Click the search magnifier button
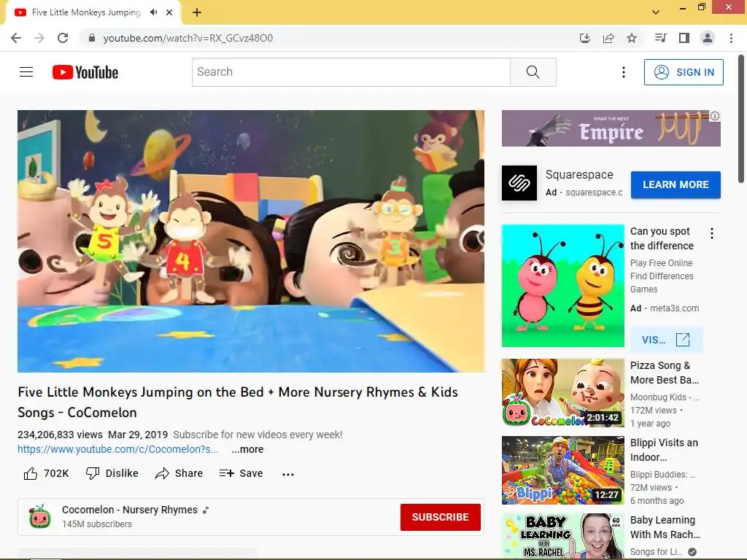747x560 pixels. [533, 72]
